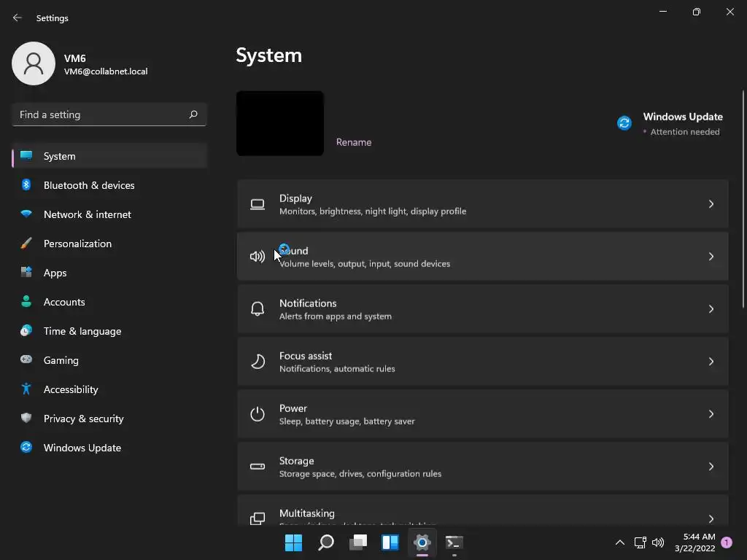The image size is (747, 560).
Task: Open the Multitasking settings chevron
Action: tap(711, 518)
